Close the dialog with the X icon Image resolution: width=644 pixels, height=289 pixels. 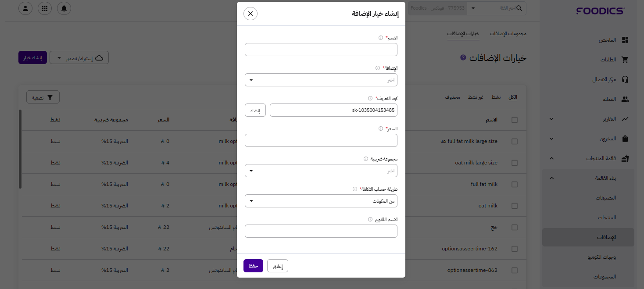click(x=250, y=14)
